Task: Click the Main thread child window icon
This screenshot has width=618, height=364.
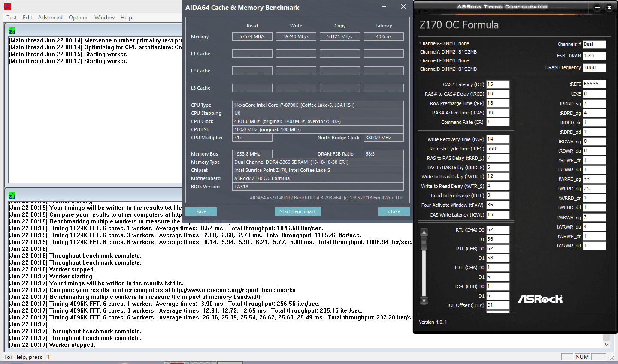Action: (12, 31)
